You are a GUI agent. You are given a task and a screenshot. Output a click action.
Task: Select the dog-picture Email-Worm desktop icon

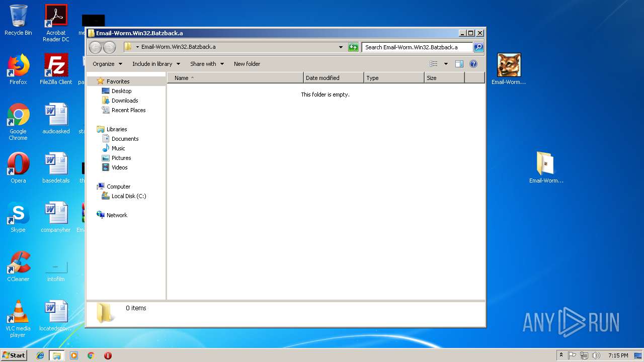[x=509, y=69]
